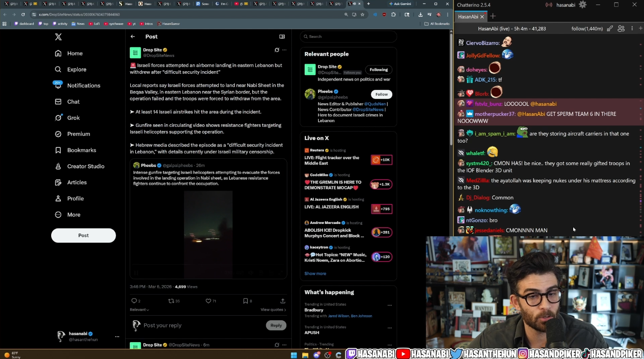Open reader view icon beside Post header
This screenshot has height=359, width=644.
(282, 36)
